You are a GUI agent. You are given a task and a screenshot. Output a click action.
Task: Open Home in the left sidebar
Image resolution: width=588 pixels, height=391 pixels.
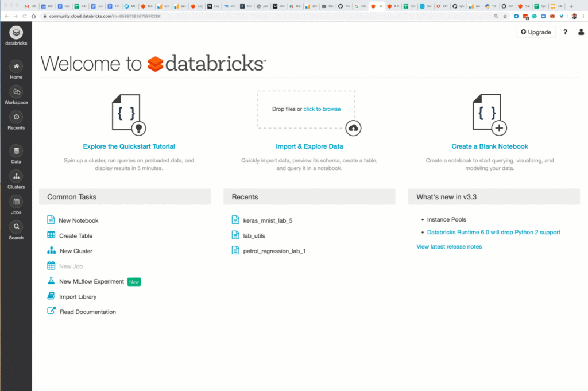coord(16,67)
